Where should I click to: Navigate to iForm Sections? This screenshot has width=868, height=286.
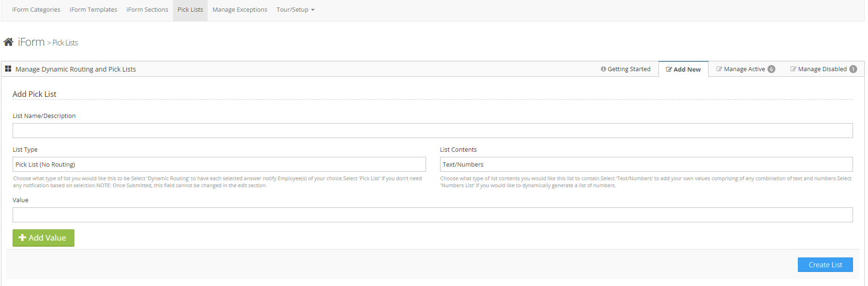pos(147,10)
